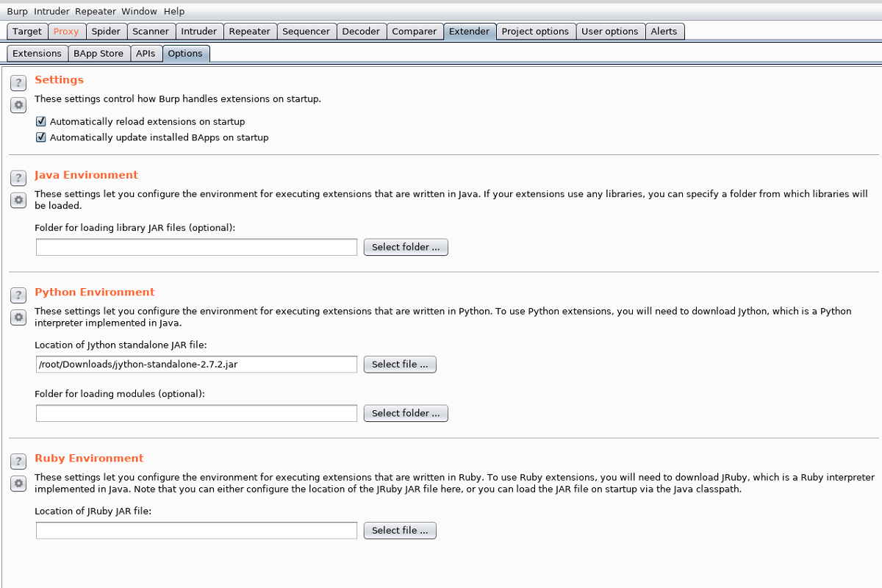
Task: Click the 'Location of JRuby JAR file' label
Action: coord(93,511)
